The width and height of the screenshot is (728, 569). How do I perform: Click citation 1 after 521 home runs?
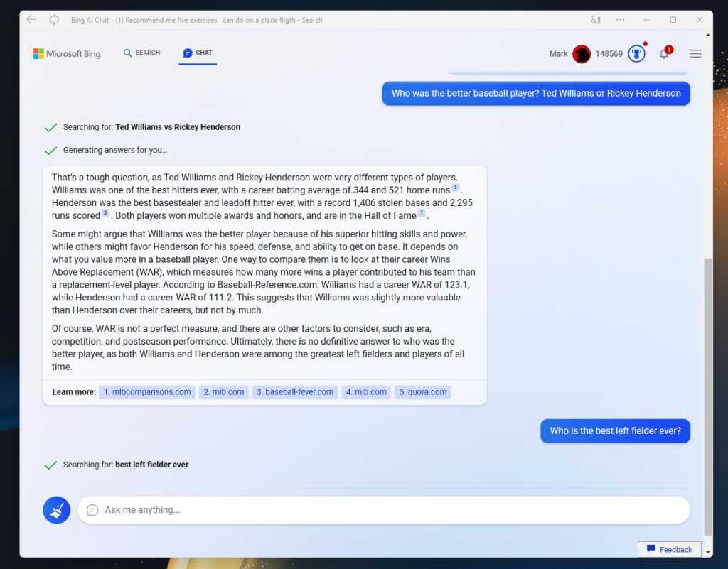pyautogui.click(x=456, y=188)
